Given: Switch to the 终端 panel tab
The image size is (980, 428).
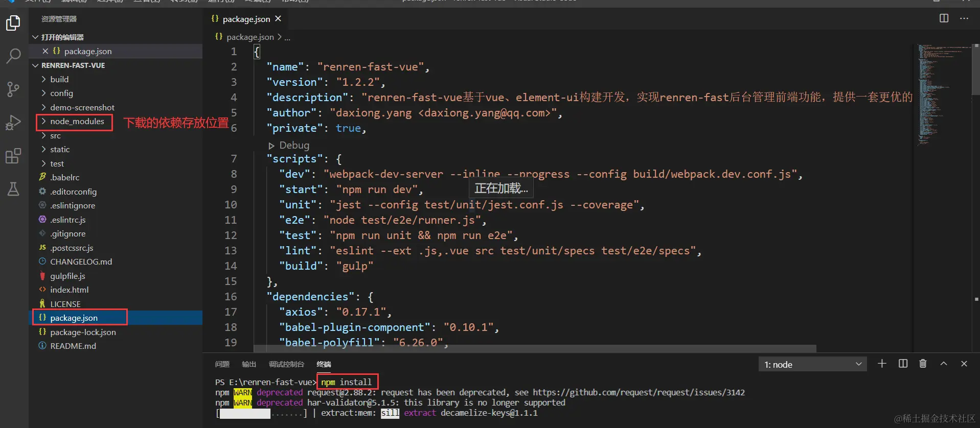Looking at the screenshot, I should tap(324, 364).
